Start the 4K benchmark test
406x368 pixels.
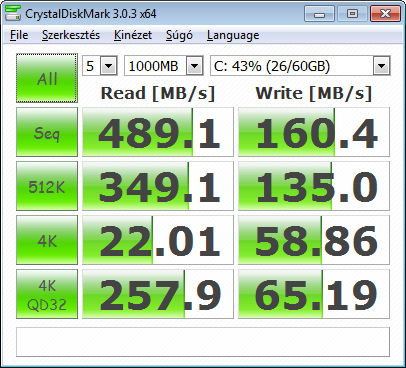(47, 240)
